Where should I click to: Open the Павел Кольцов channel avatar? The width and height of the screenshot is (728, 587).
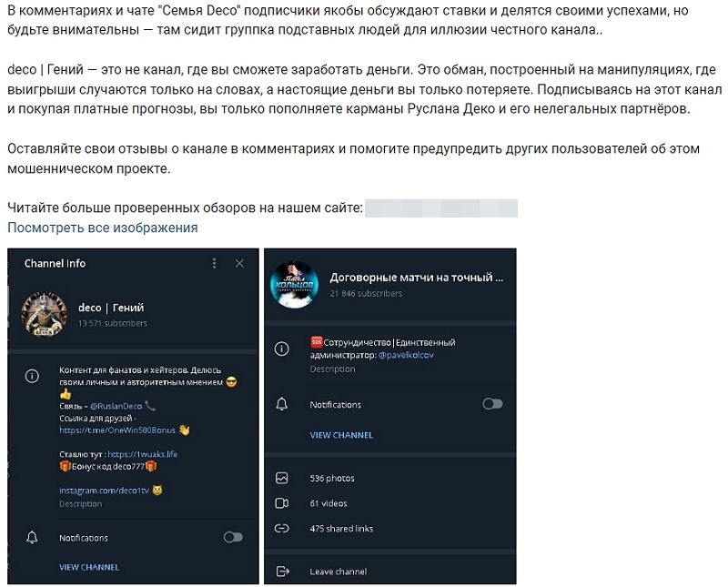[294, 283]
